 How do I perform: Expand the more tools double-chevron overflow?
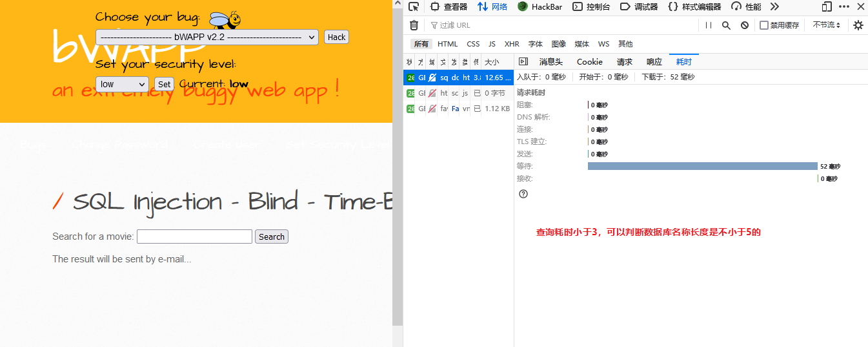click(x=774, y=6)
